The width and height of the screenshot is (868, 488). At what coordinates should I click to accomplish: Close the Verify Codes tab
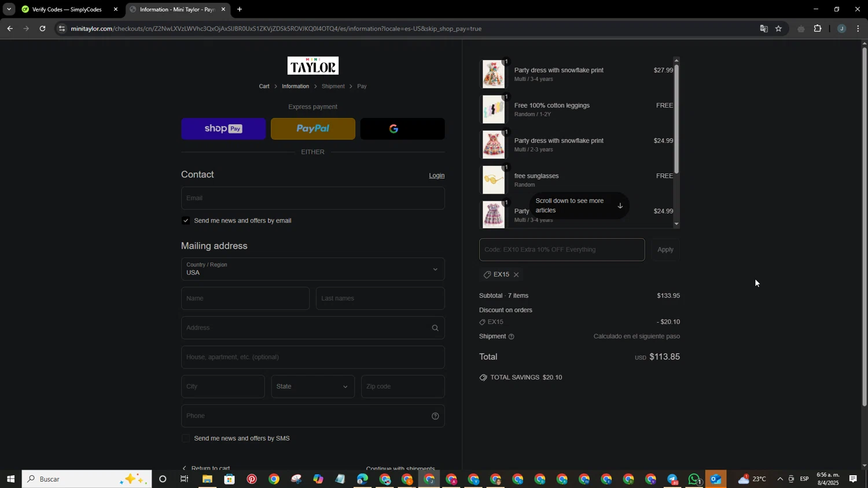click(116, 9)
